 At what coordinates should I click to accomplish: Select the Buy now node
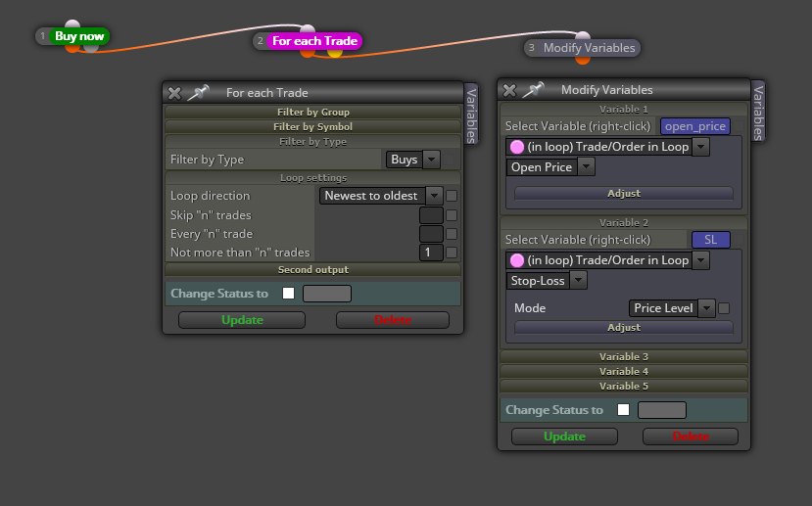79,36
